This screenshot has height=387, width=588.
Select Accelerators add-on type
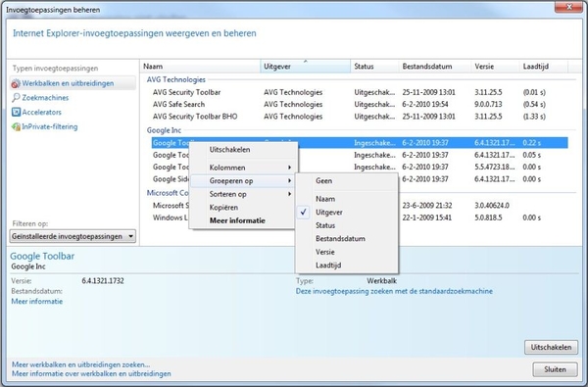pos(41,112)
